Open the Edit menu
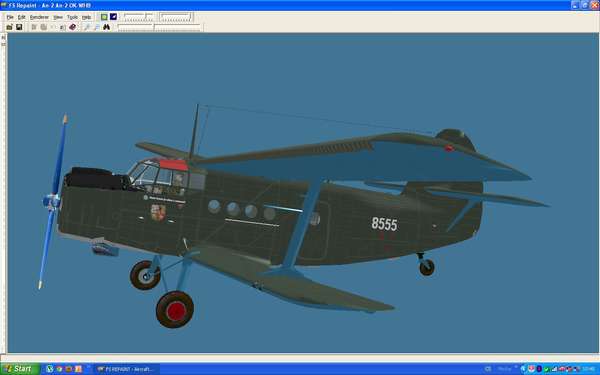The height and width of the screenshot is (375, 600). [x=21, y=17]
